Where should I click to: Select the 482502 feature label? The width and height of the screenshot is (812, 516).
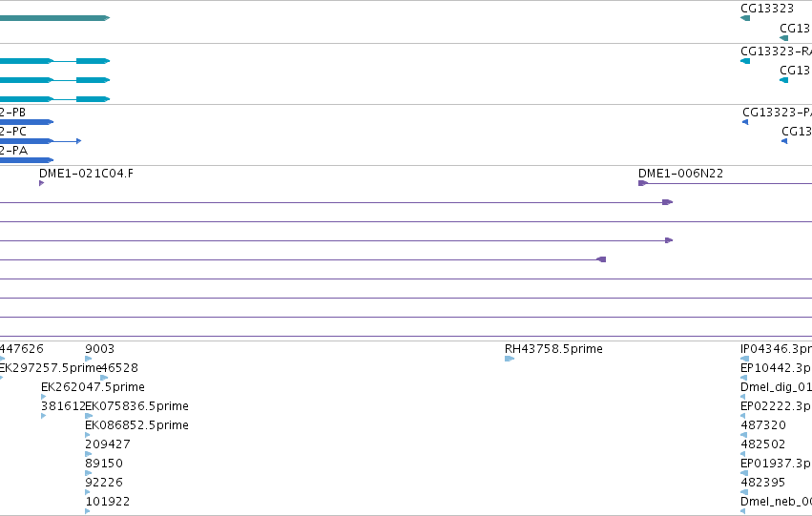pyautogui.click(x=763, y=444)
